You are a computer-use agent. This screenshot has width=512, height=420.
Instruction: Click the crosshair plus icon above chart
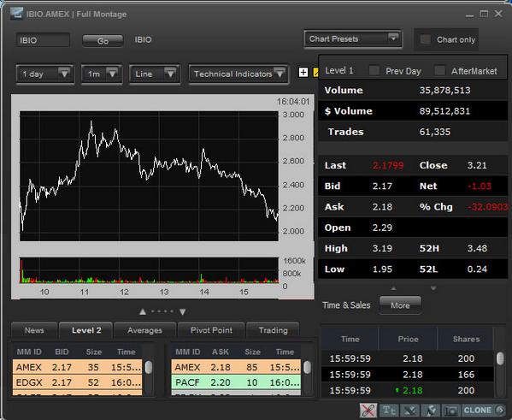303,72
